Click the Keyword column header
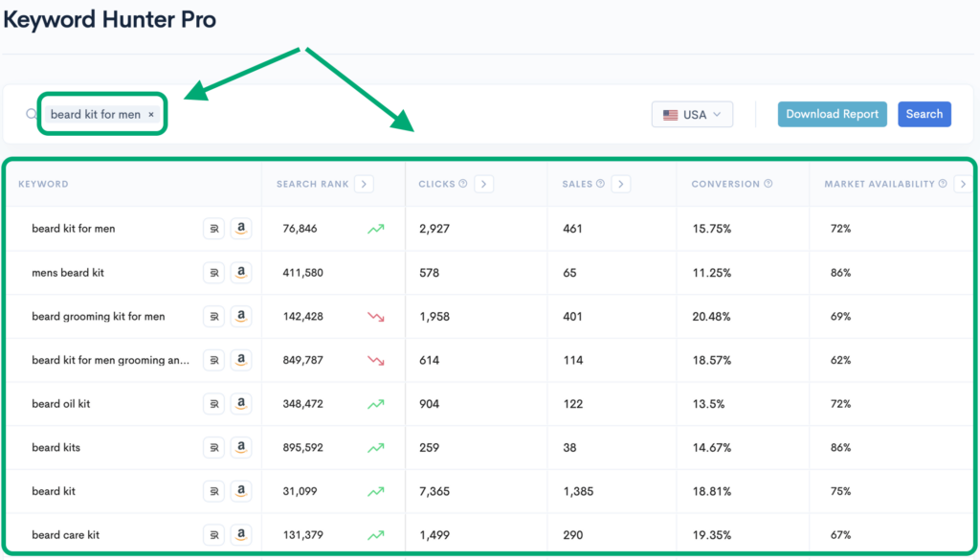 click(43, 184)
